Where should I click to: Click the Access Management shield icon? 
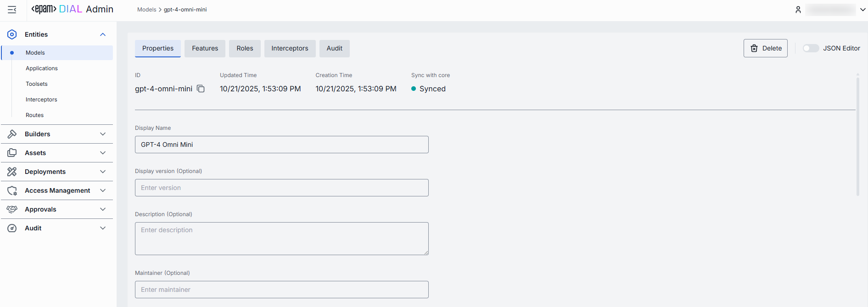tap(12, 190)
